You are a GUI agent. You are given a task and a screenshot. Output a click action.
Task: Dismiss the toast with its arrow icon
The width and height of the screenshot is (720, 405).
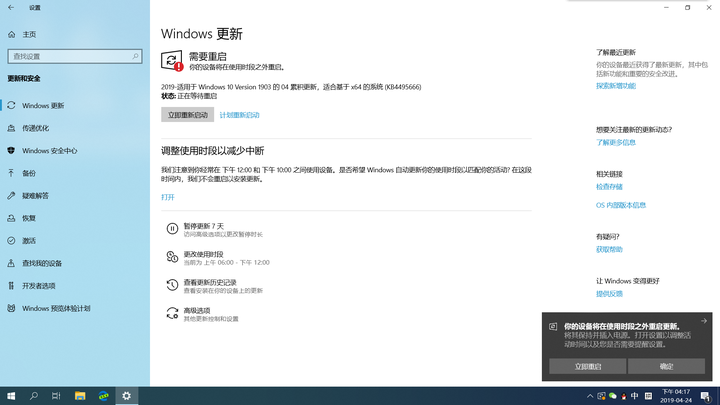(x=704, y=321)
